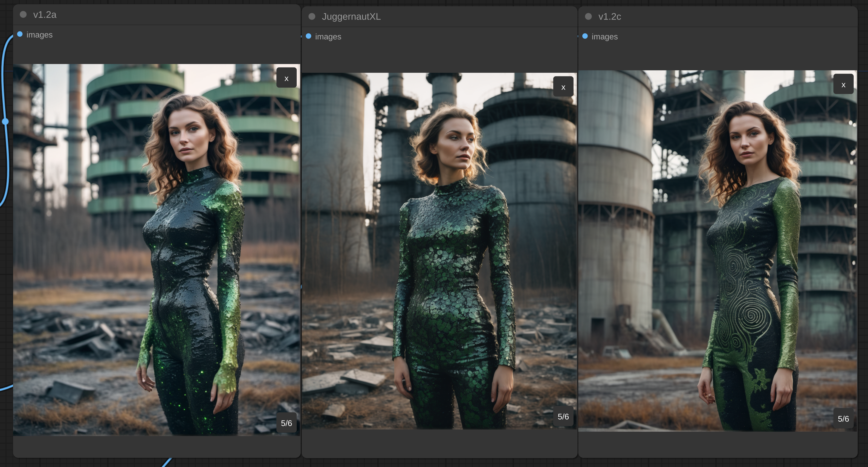
Task: Collapse the v1.2c node via its gray dot
Action: [x=588, y=16]
